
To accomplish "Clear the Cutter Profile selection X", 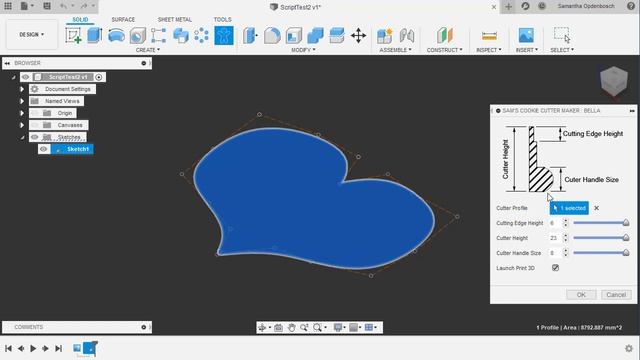I will point(596,208).
